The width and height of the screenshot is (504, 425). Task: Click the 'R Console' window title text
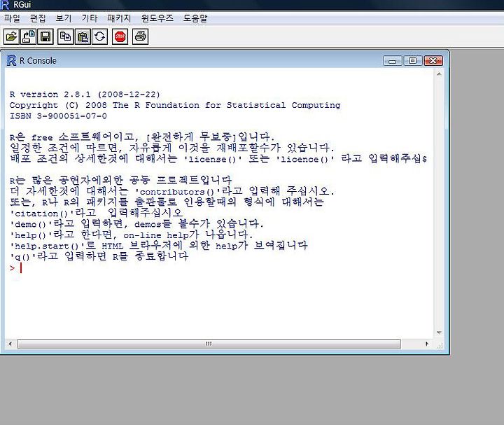[x=38, y=60]
